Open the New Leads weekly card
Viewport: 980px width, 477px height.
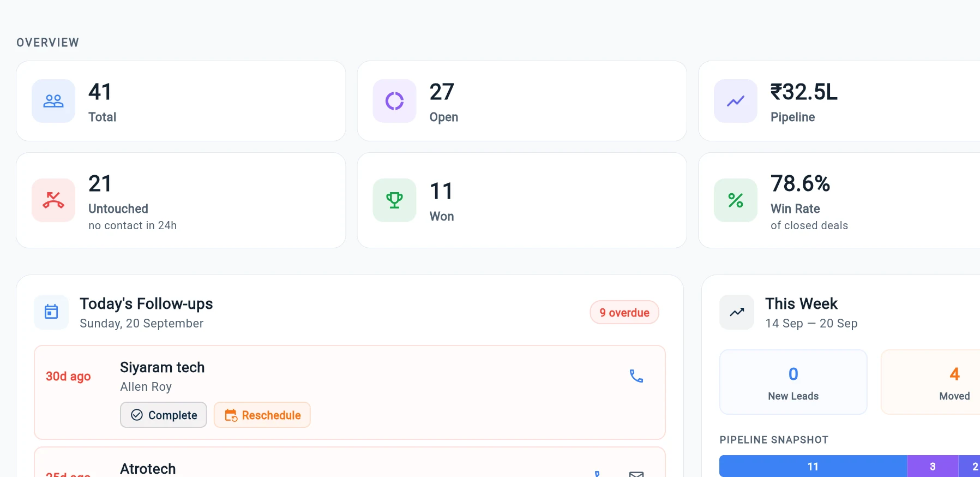pyautogui.click(x=793, y=382)
